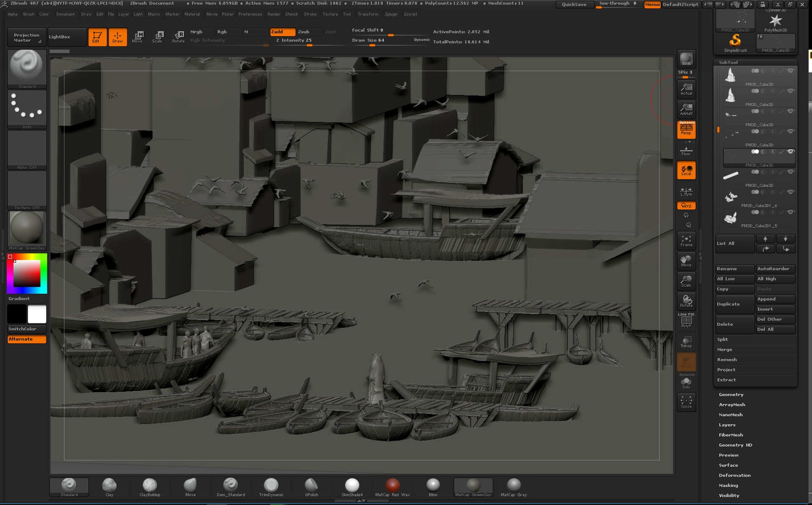
Task: Select the SimpleBrush tool
Action: [735, 43]
